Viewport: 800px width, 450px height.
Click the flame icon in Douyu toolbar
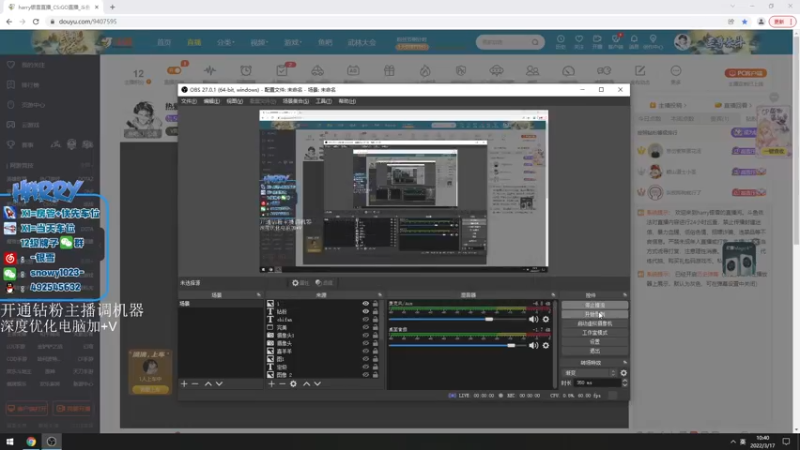point(425,71)
